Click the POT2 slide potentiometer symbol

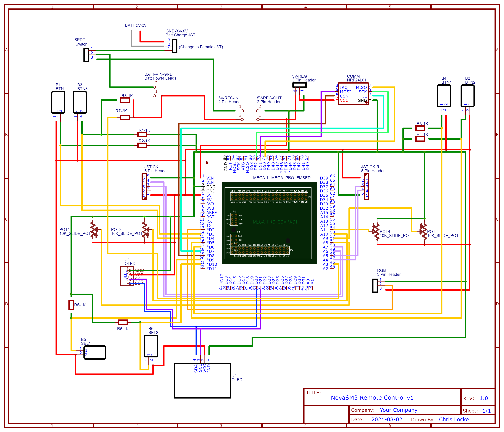(x=423, y=231)
